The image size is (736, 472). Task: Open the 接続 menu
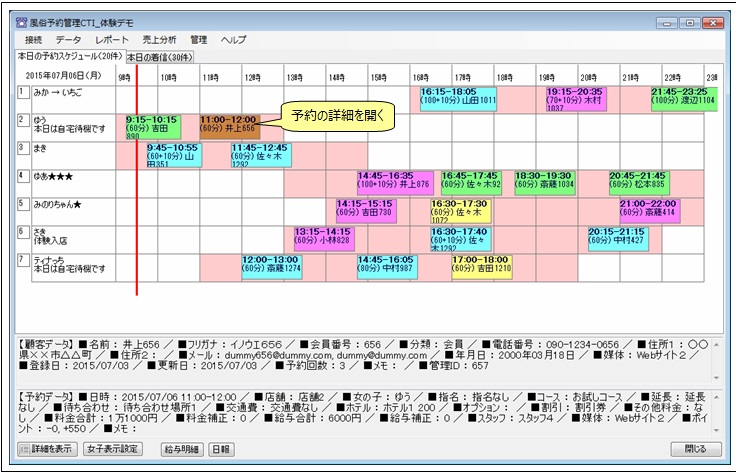point(33,39)
